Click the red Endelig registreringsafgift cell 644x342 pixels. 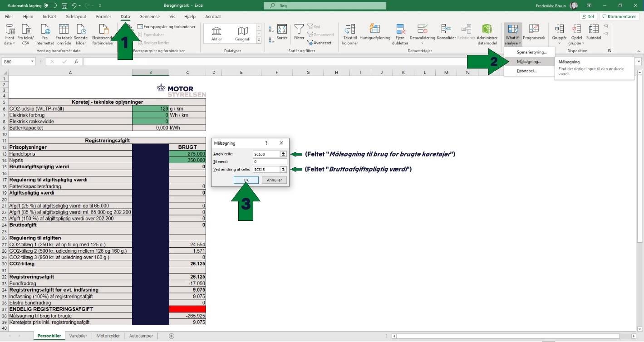[x=187, y=309]
